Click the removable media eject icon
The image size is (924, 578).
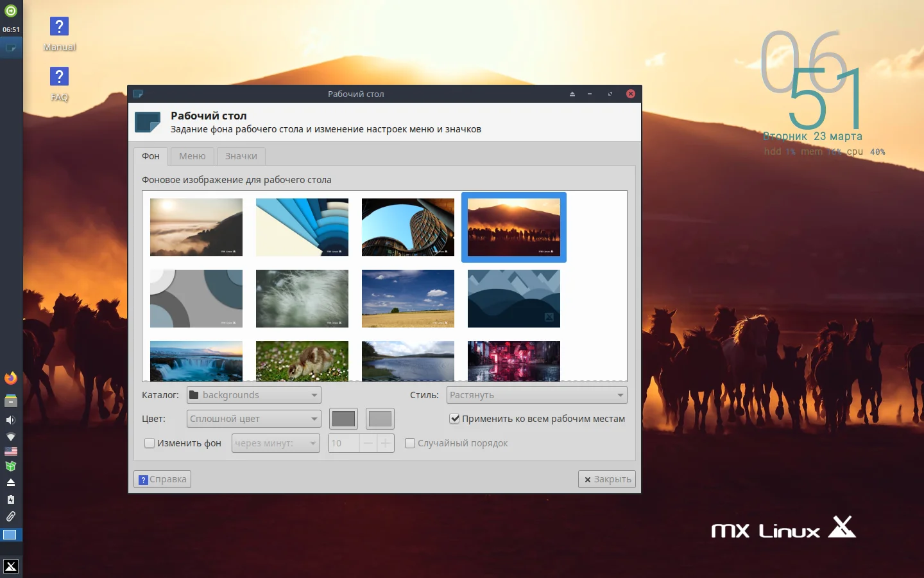click(x=10, y=483)
